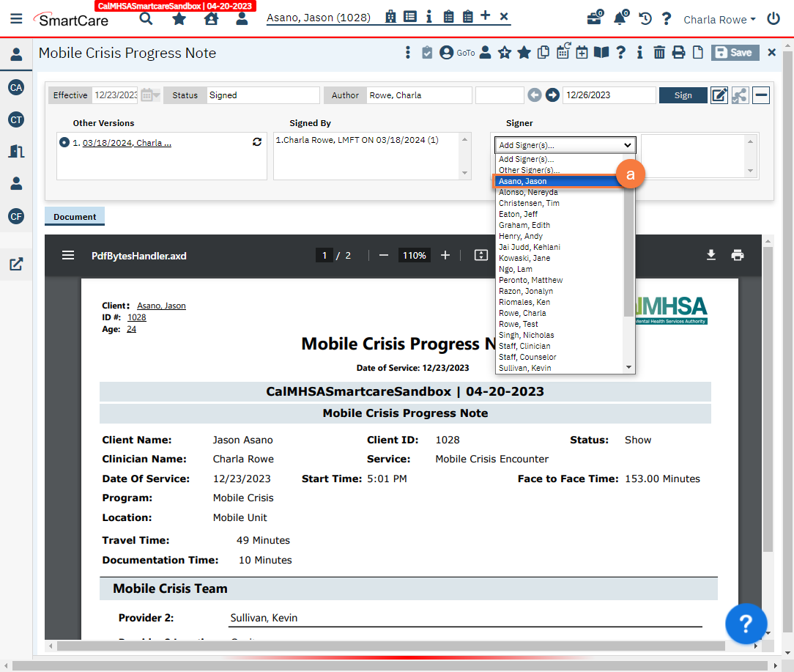This screenshot has width=794, height=672.
Task: Click the GoTo person icon in toolbar
Action: 446,52
